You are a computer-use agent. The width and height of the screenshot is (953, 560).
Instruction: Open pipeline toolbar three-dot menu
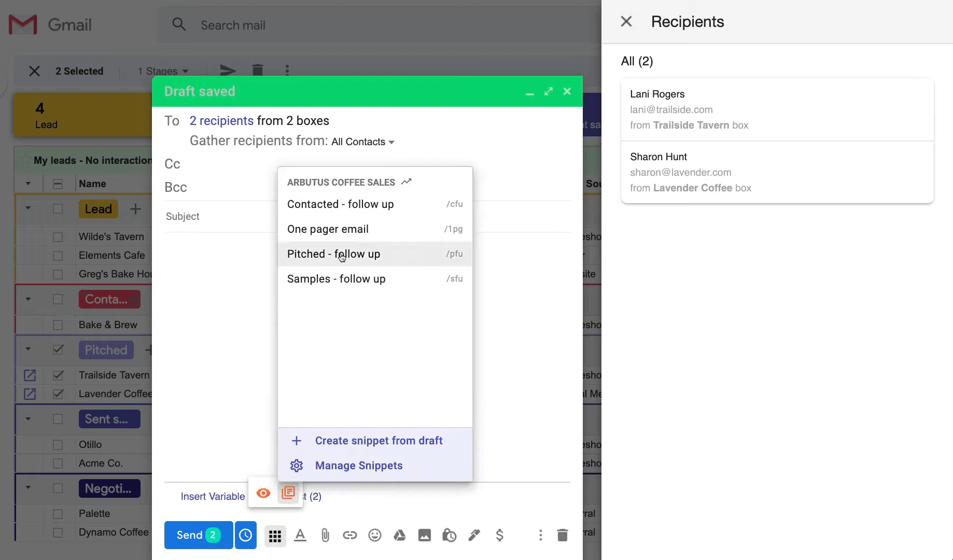pos(287,70)
